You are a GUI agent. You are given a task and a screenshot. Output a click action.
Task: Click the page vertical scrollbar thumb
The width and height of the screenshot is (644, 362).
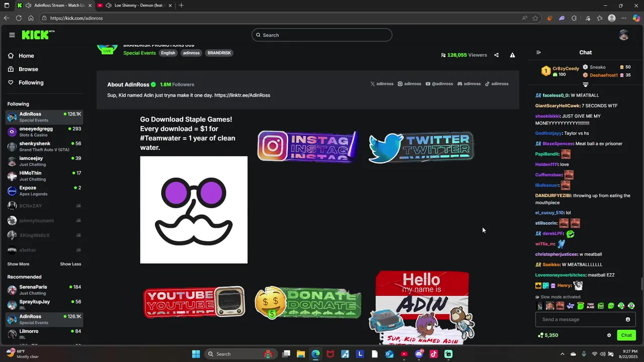click(641, 285)
